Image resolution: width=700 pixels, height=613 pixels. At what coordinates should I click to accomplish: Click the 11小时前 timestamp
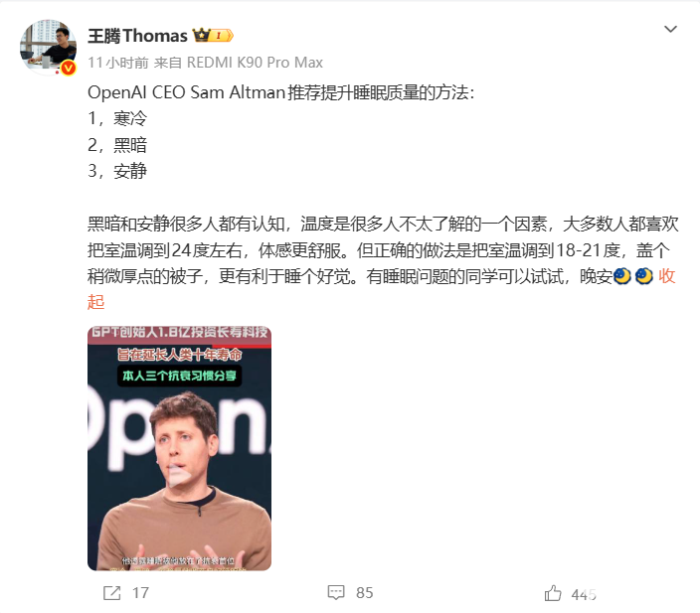tap(118, 63)
